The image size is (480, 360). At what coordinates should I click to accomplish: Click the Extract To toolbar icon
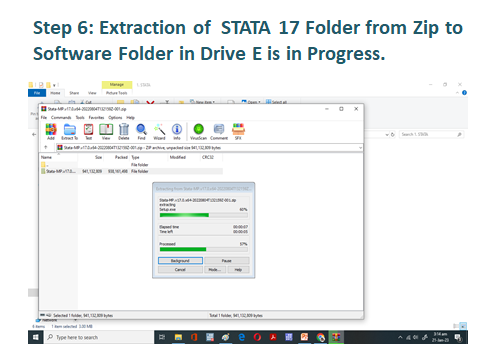69,131
